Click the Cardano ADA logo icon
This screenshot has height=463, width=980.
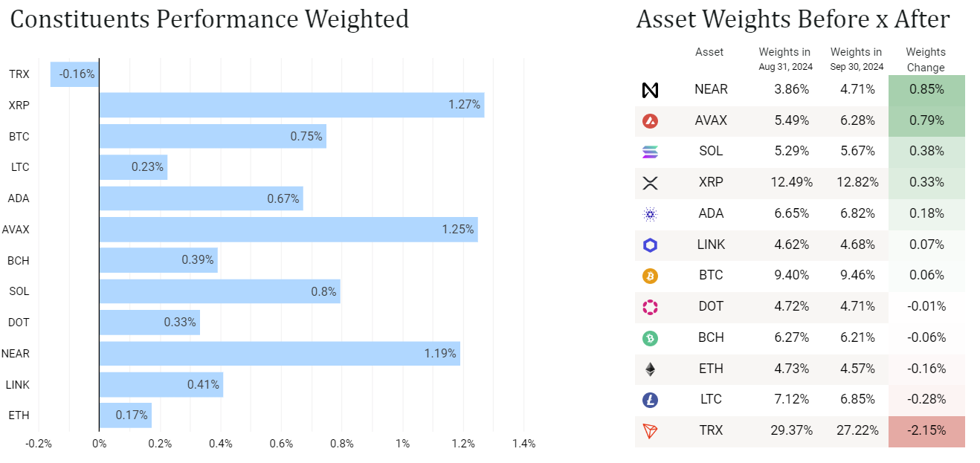point(650,214)
